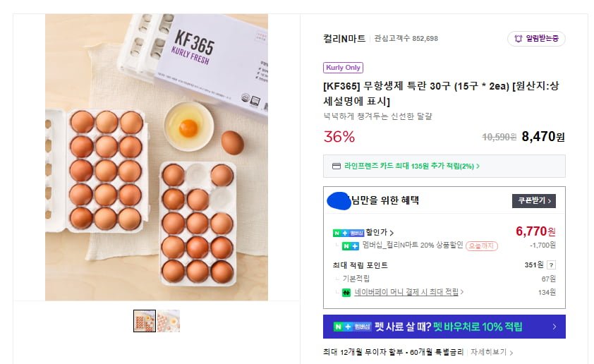
Task: Click the Kurly Only badge
Action: pyautogui.click(x=343, y=68)
